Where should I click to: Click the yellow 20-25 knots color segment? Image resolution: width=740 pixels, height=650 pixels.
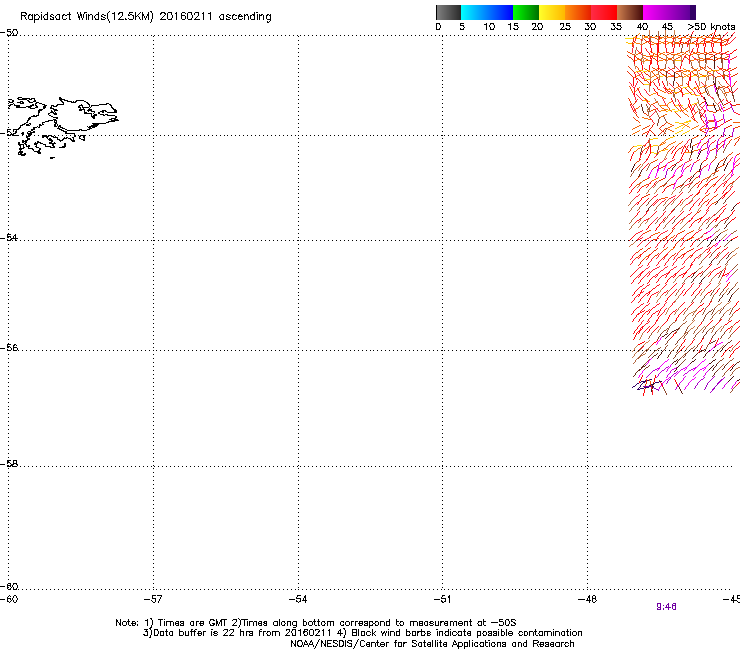click(552, 12)
